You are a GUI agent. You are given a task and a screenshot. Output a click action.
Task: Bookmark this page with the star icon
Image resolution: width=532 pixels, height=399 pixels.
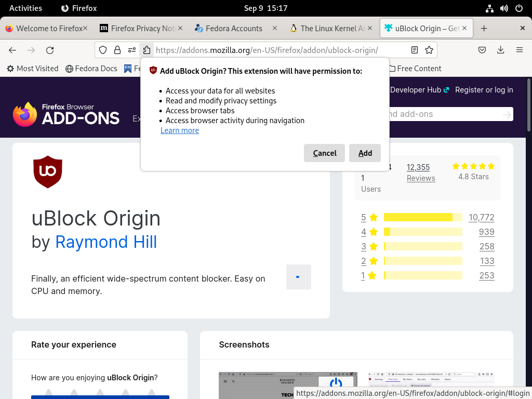[429, 50]
